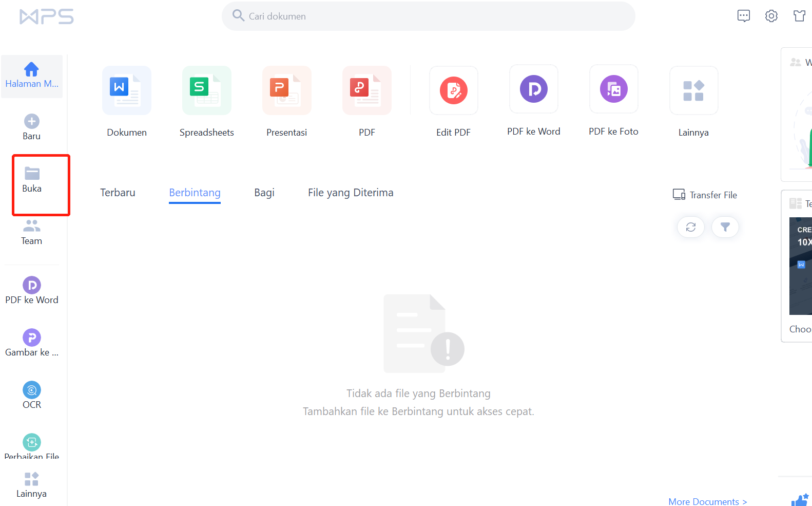Screen dimensions: 812x506
Task: Select the File yang Diterima tab
Action: click(x=351, y=193)
